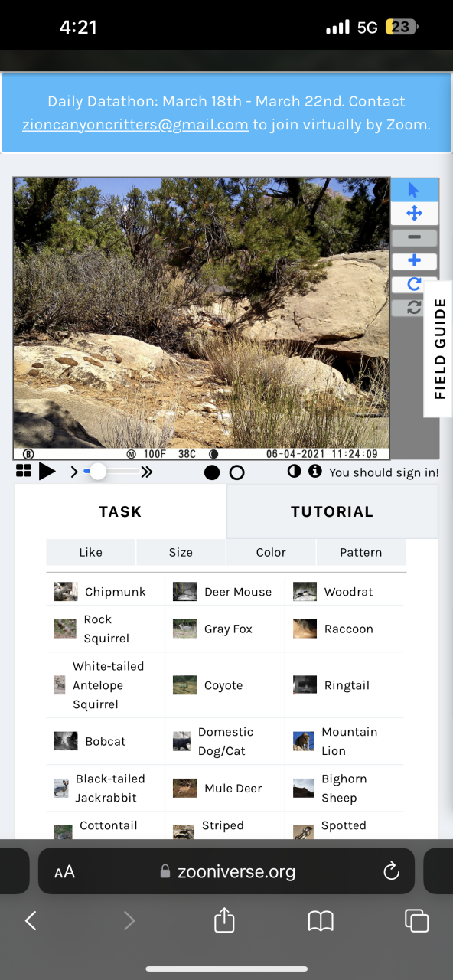
Task: Select the pan move tool
Action: point(414,214)
